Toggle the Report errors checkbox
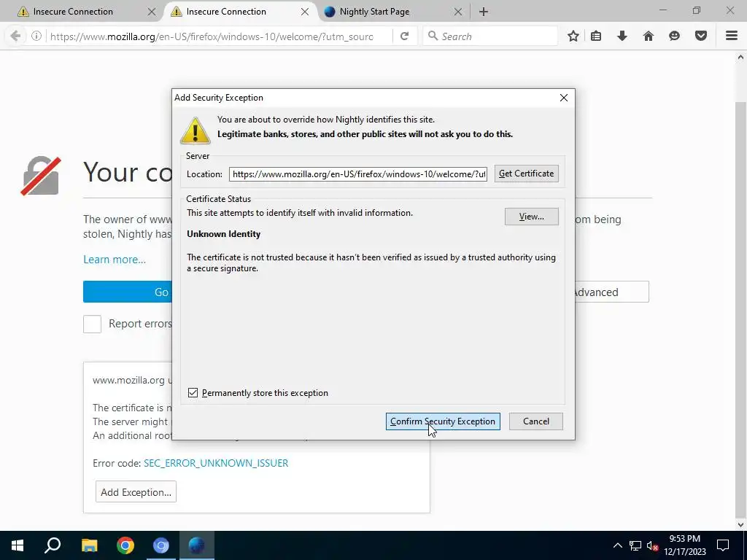 [93, 324]
